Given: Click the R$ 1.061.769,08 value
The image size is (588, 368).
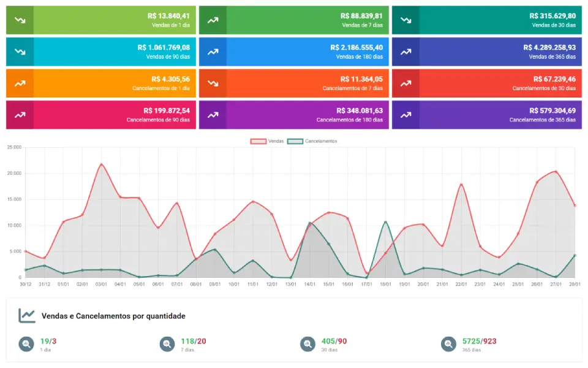Looking at the screenshot, I should click(164, 48).
